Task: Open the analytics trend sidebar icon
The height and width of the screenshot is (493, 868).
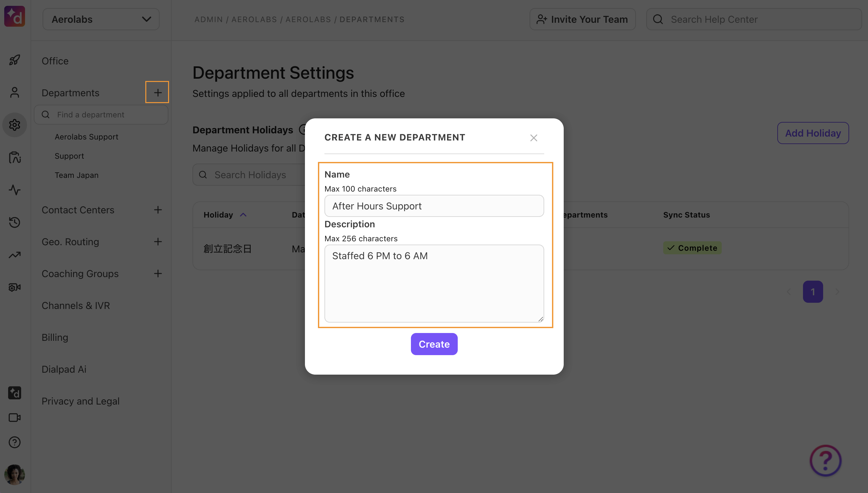Action: point(15,255)
